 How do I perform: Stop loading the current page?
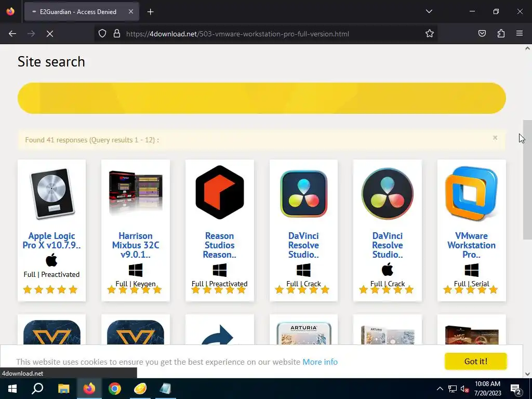(x=50, y=34)
